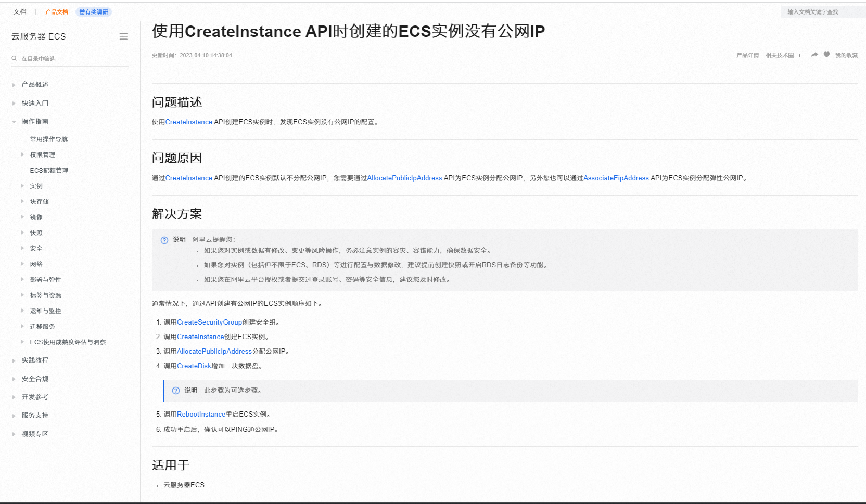Select 视频专区 in the sidebar
Screen dimensions: 866x504
pyautogui.click(x=35, y=434)
